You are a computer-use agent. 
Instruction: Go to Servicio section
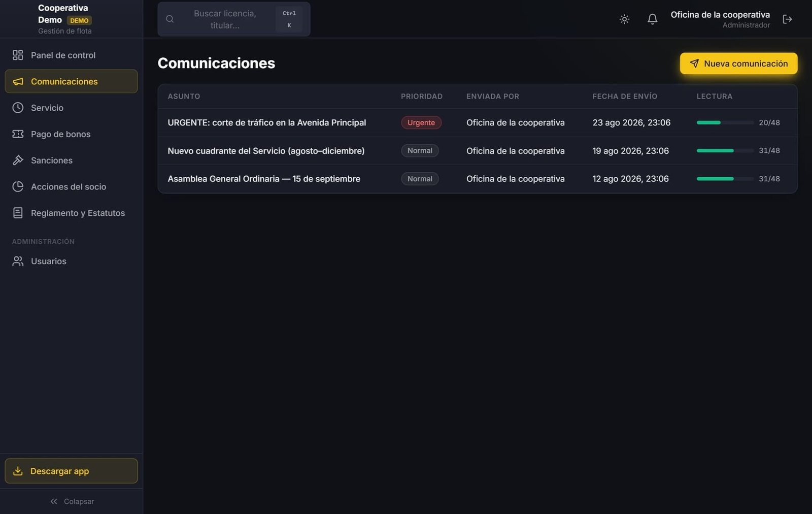pos(71,108)
